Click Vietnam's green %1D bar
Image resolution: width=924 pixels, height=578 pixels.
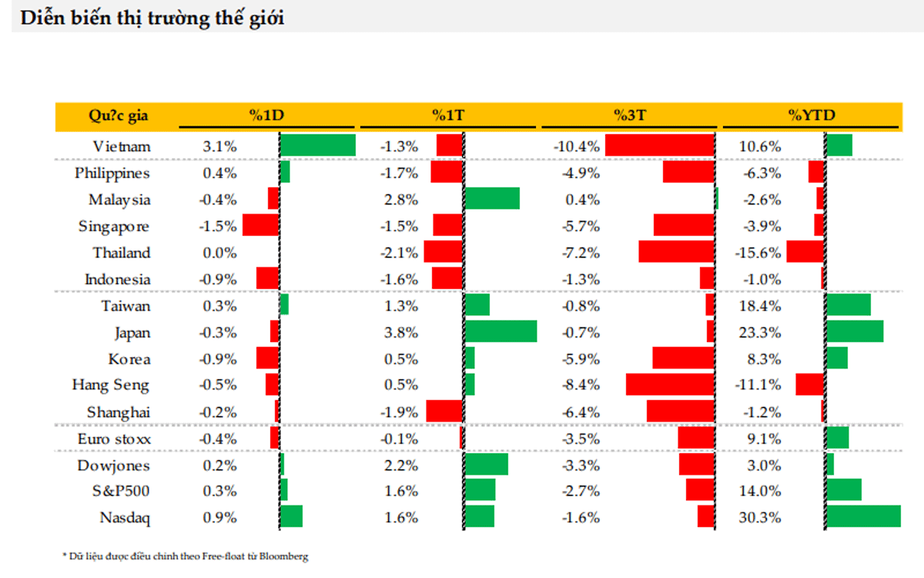point(318,146)
